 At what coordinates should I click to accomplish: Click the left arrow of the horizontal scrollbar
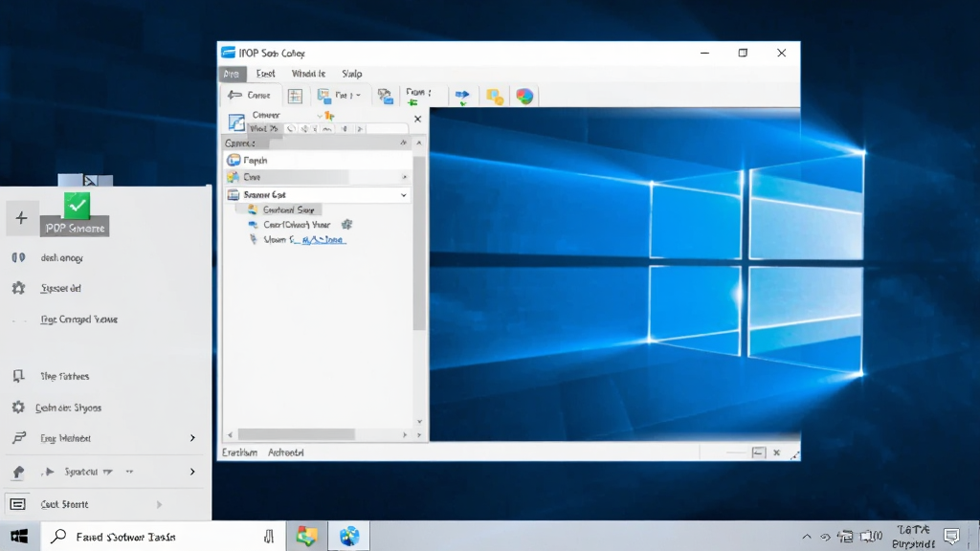pyautogui.click(x=230, y=435)
